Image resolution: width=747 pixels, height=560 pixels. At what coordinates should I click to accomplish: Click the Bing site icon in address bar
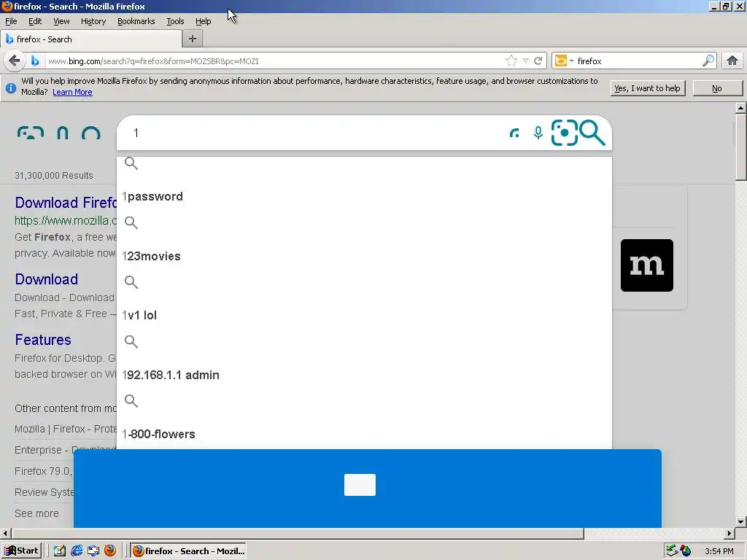point(35,61)
